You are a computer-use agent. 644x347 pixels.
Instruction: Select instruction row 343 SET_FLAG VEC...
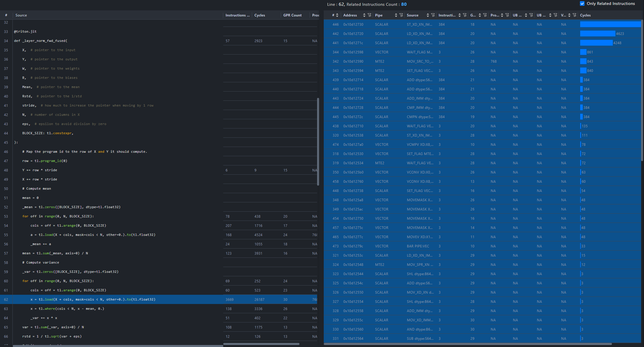(482, 71)
